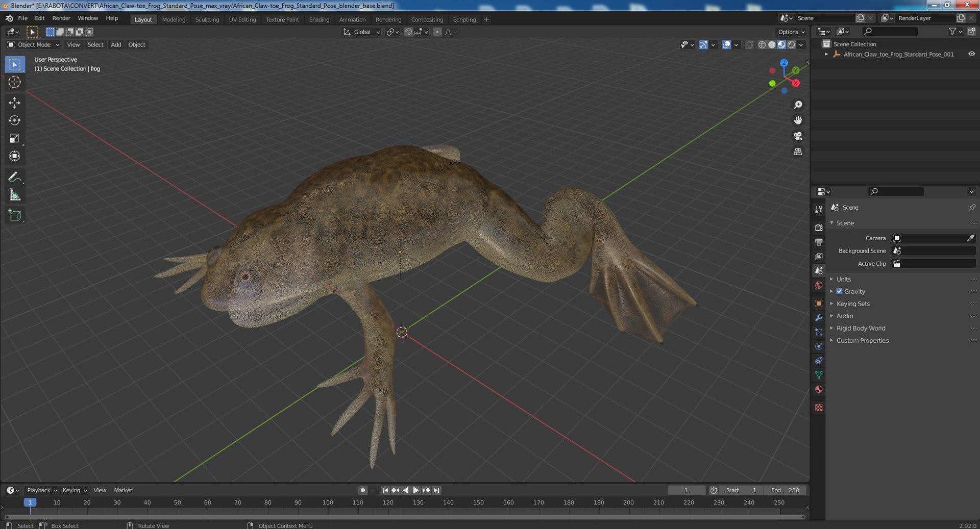Select the Cursor tool in toolbar
Screen dimensions: 980x529
pos(14,82)
